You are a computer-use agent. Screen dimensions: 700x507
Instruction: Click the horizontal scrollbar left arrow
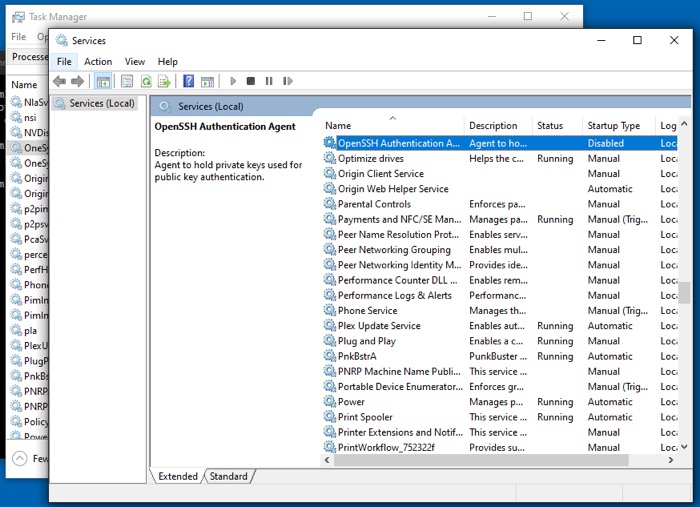click(x=327, y=460)
